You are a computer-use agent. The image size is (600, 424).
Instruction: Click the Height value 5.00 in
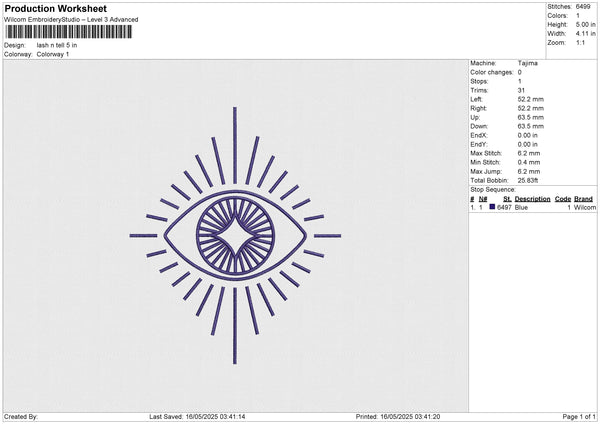tap(585, 24)
